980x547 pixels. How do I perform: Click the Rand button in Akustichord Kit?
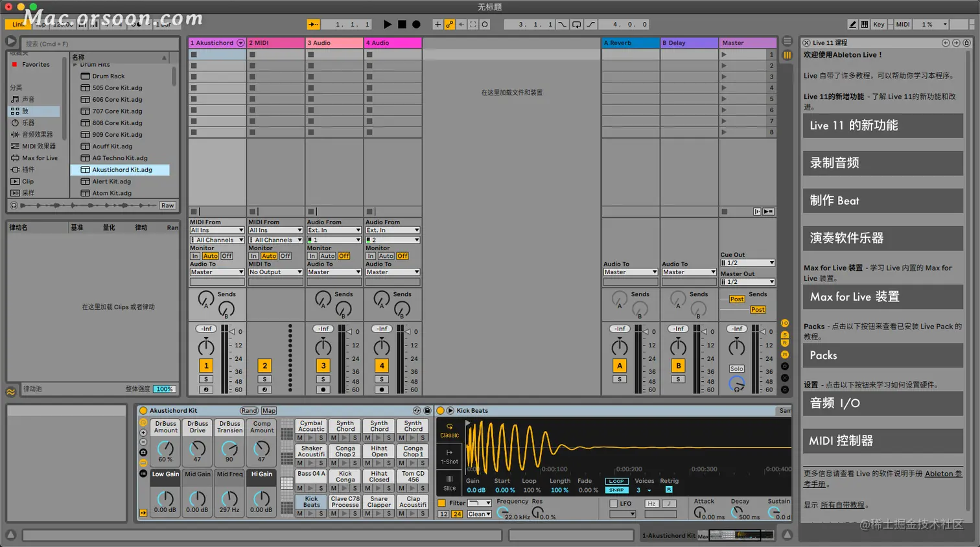pyautogui.click(x=249, y=410)
